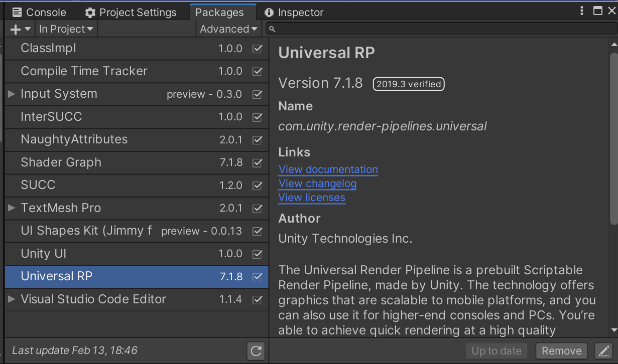Open the three-dot overflow menu at top right

(581, 11)
